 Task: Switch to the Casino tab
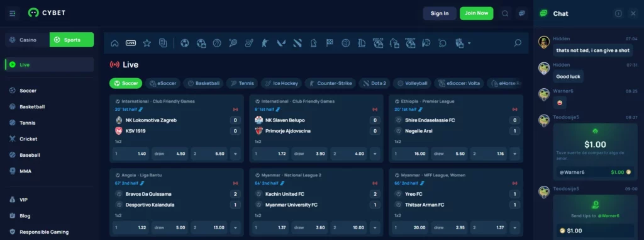[x=28, y=40]
